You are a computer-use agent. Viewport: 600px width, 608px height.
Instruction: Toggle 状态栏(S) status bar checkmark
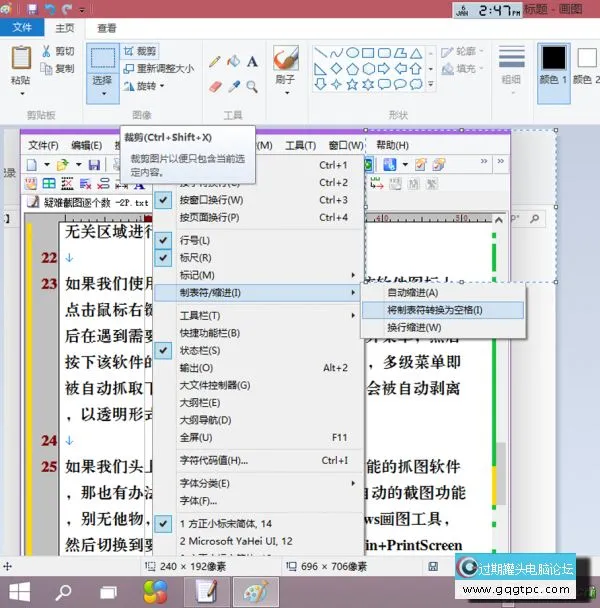[259, 351]
